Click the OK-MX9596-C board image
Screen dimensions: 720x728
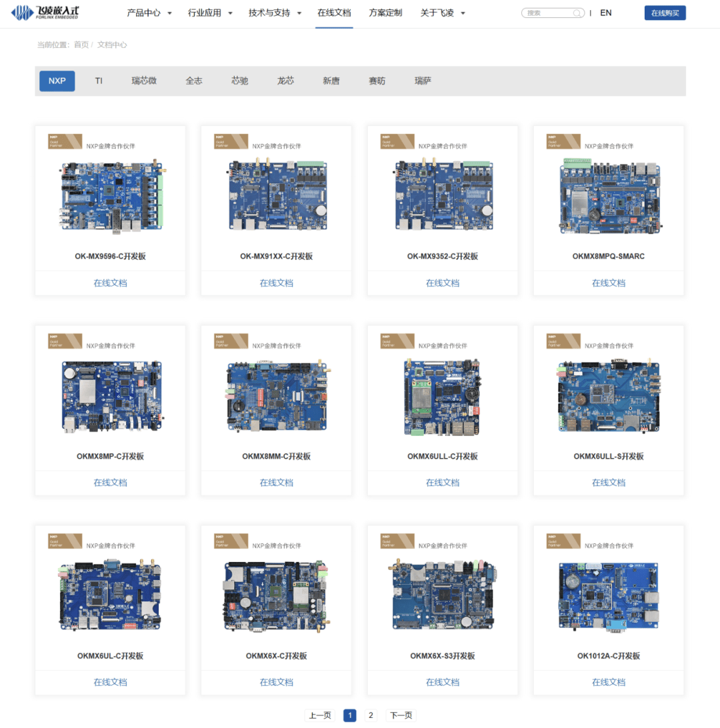pos(111,195)
